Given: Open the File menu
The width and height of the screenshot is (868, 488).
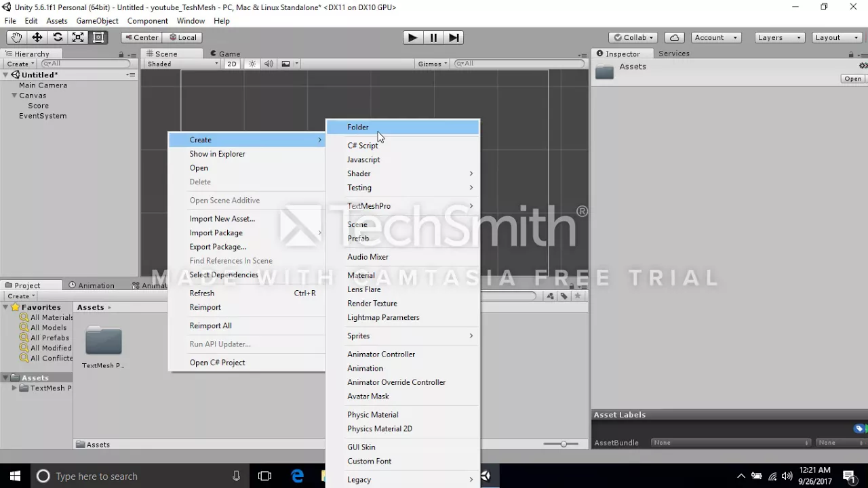Looking at the screenshot, I should tap(10, 21).
